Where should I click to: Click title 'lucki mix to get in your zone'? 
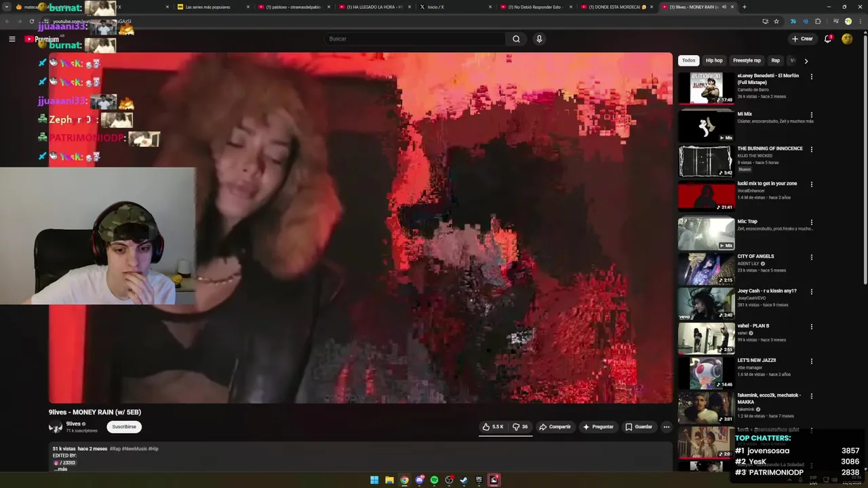coord(767,184)
